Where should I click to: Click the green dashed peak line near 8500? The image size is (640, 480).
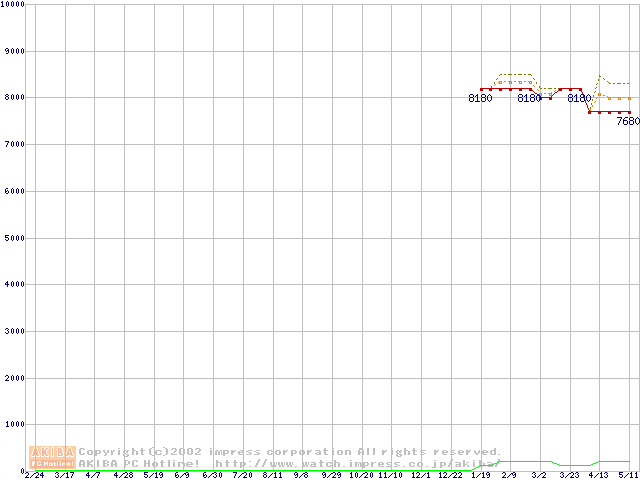pos(515,74)
